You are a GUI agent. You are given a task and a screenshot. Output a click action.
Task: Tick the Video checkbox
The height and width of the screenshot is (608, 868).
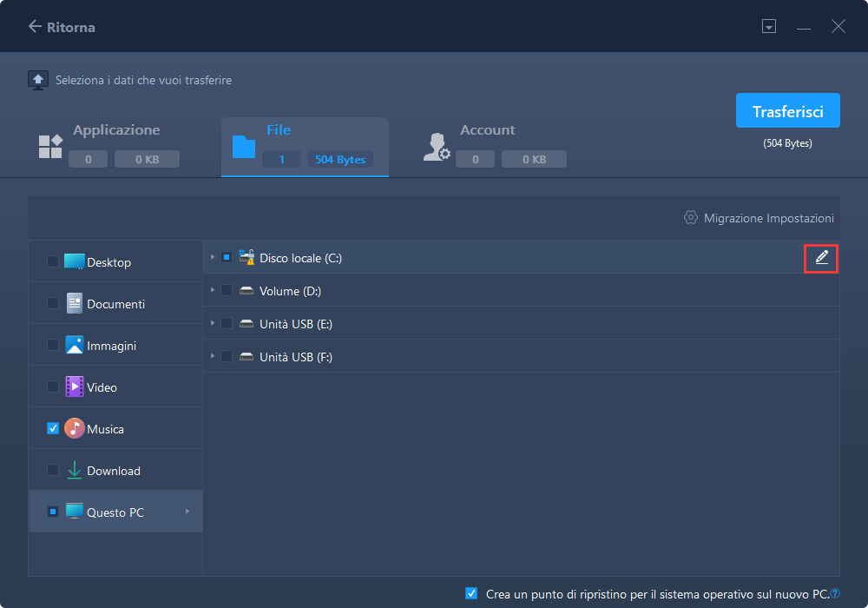[53, 387]
